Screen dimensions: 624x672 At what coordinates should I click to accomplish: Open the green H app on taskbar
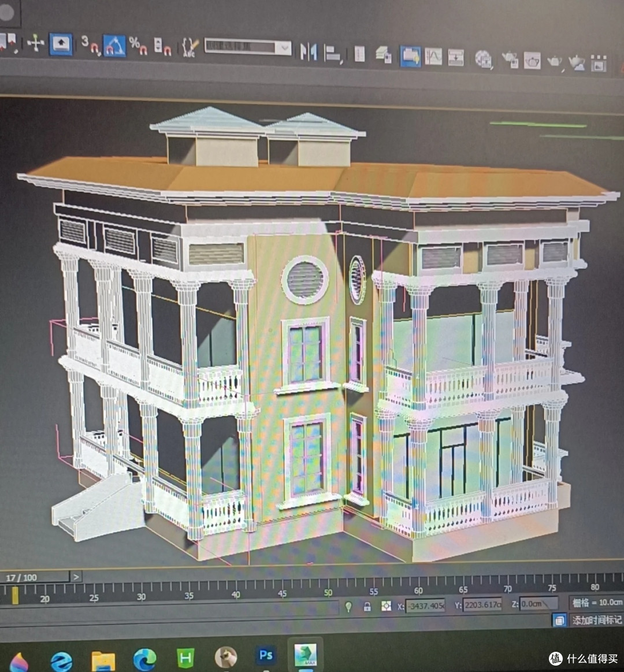click(x=185, y=658)
